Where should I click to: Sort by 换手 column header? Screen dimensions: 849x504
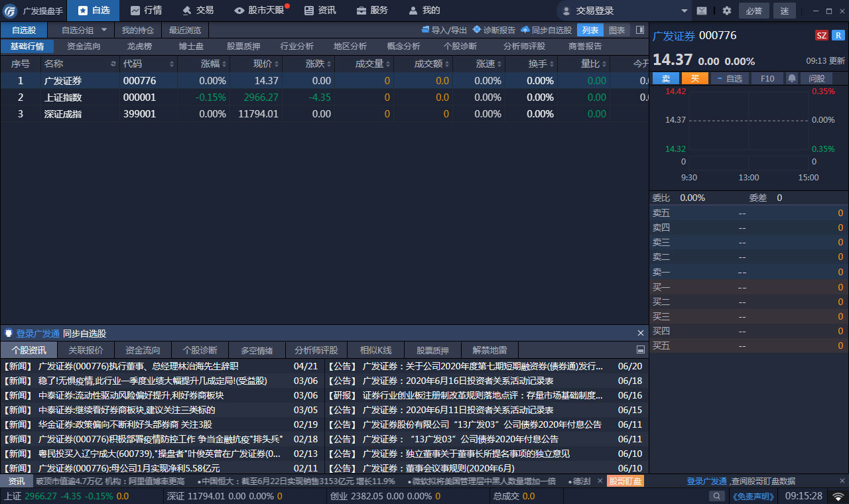click(x=531, y=64)
